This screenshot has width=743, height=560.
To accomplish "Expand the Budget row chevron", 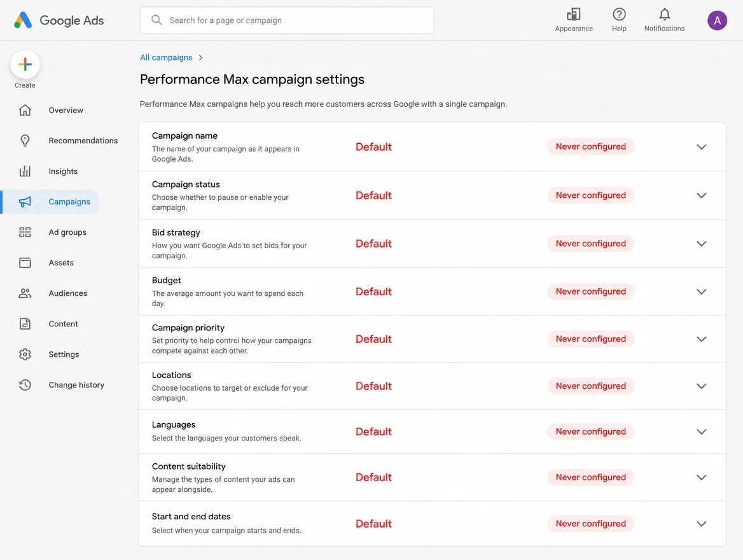I will coord(701,291).
